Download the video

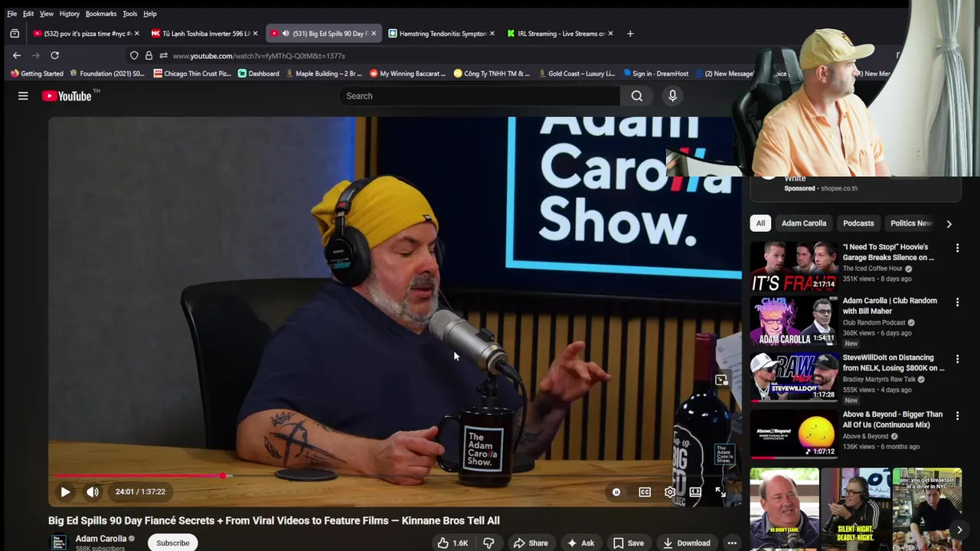686,543
